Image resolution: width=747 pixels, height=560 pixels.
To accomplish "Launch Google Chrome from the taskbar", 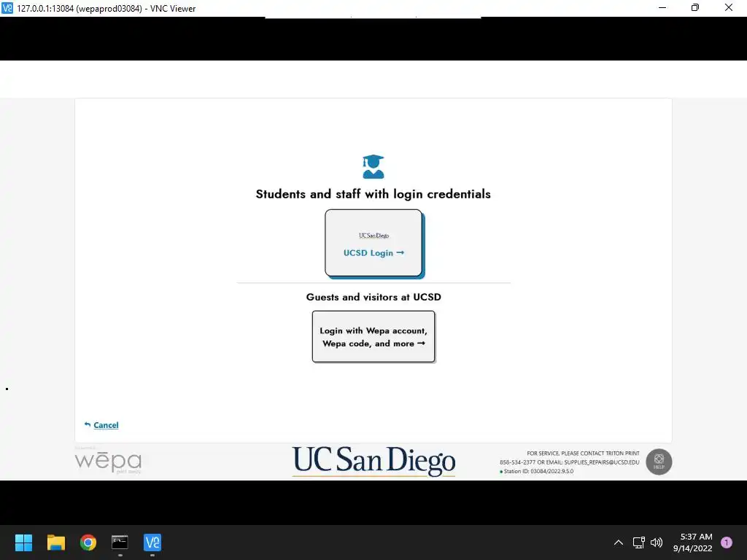I will [88, 542].
